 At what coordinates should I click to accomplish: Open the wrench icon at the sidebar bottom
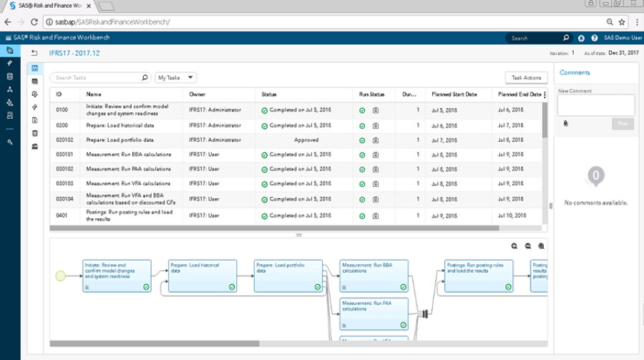[10, 142]
